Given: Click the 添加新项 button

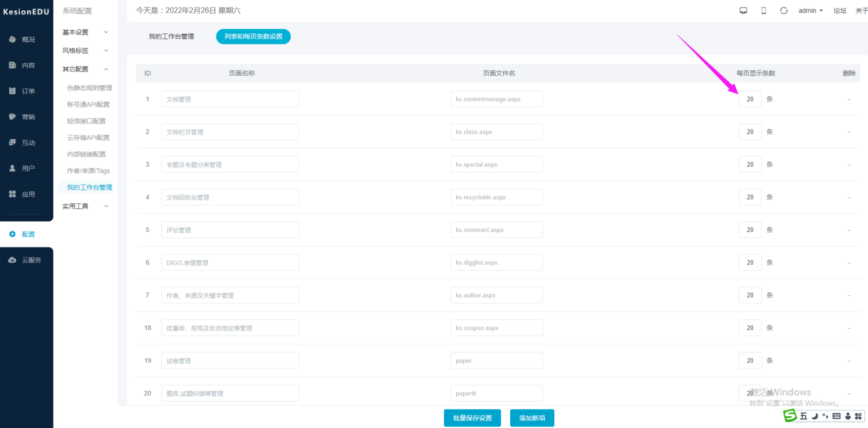Looking at the screenshot, I should 532,418.
